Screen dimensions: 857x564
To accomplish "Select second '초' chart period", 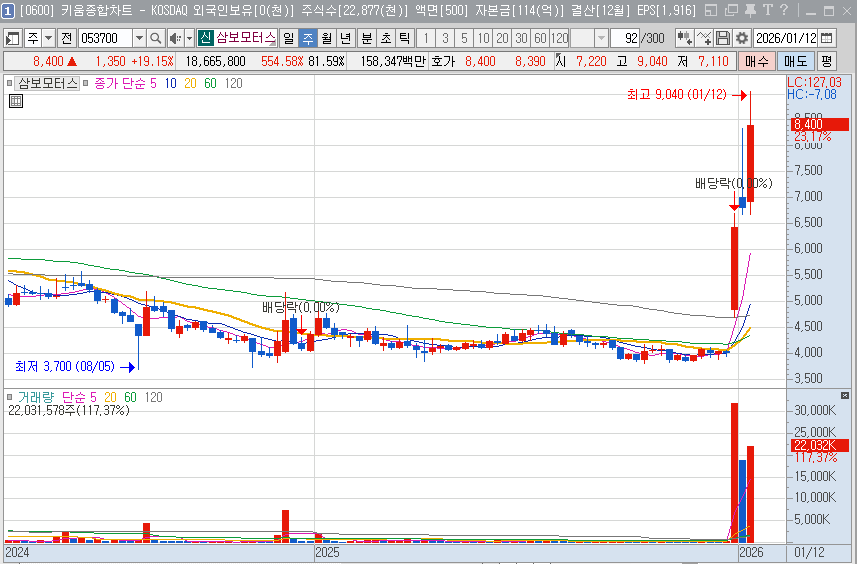I will [x=386, y=38].
